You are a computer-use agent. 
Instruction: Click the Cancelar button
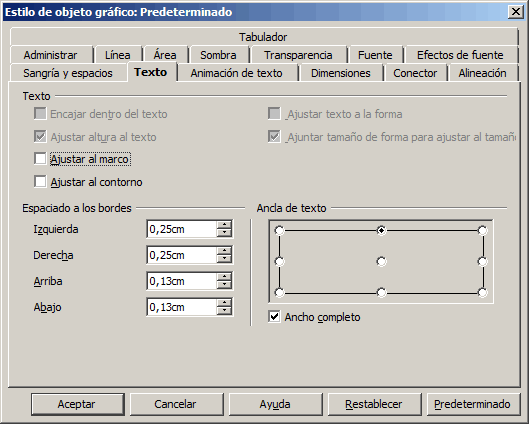point(176,404)
